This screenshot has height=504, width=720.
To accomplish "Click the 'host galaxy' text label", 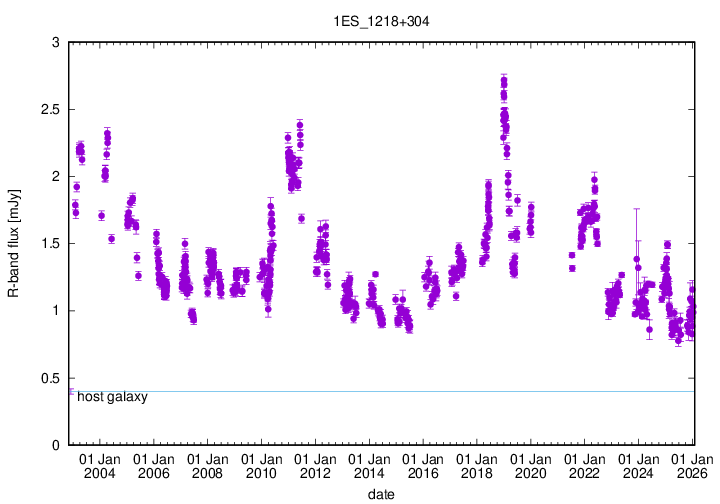I will (x=112, y=397).
